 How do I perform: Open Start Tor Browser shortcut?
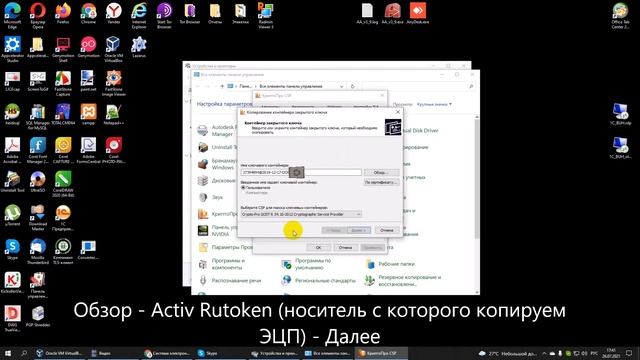click(x=164, y=16)
